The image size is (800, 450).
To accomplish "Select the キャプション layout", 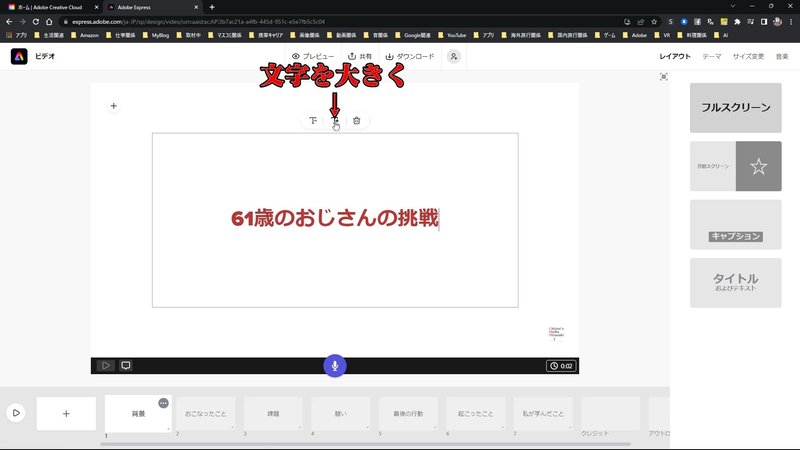I will tap(735, 224).
